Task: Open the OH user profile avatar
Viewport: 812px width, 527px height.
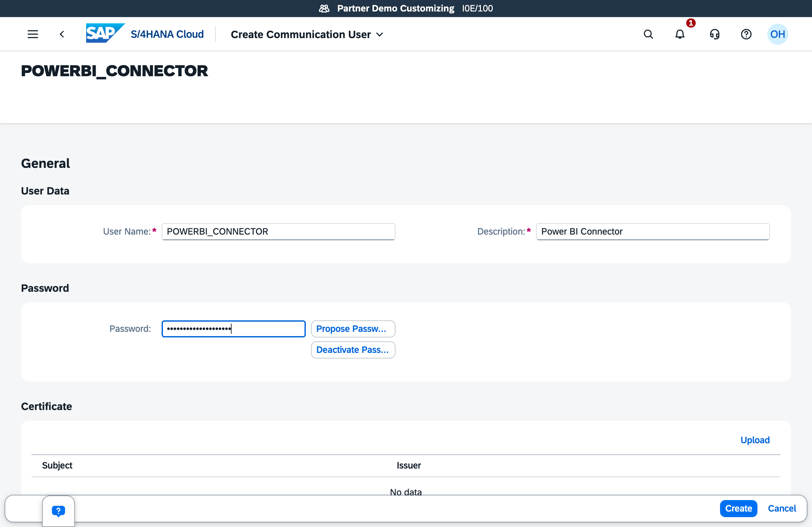Action: tap(778, 34)
